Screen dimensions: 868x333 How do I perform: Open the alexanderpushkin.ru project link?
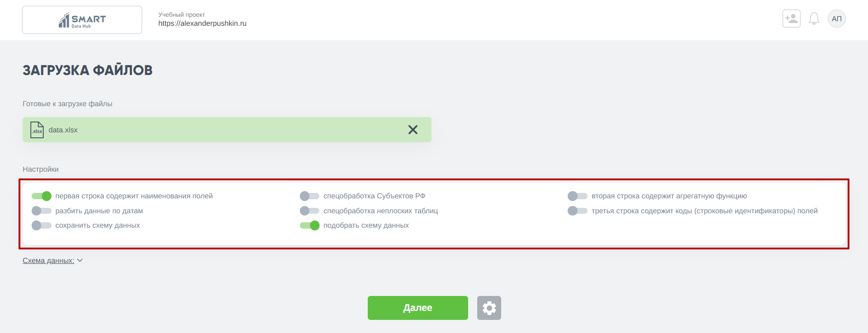click(x=202, y=23)
